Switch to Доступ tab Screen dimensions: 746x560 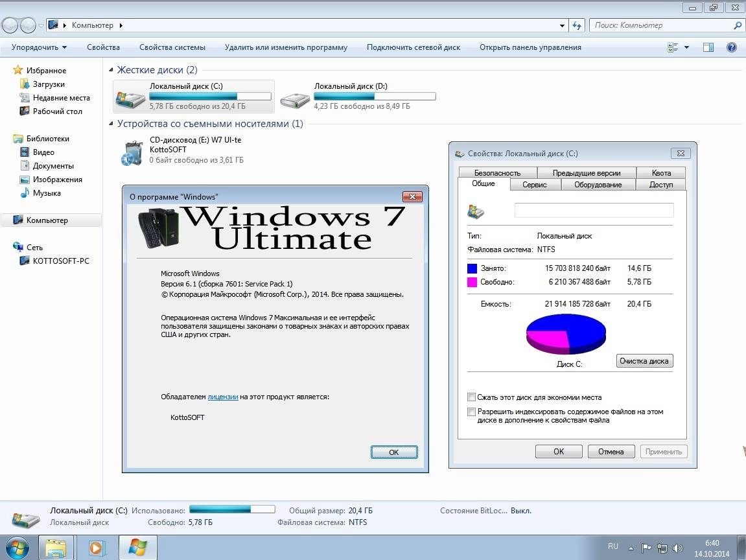pyautogui.click(x=661, y=185)
